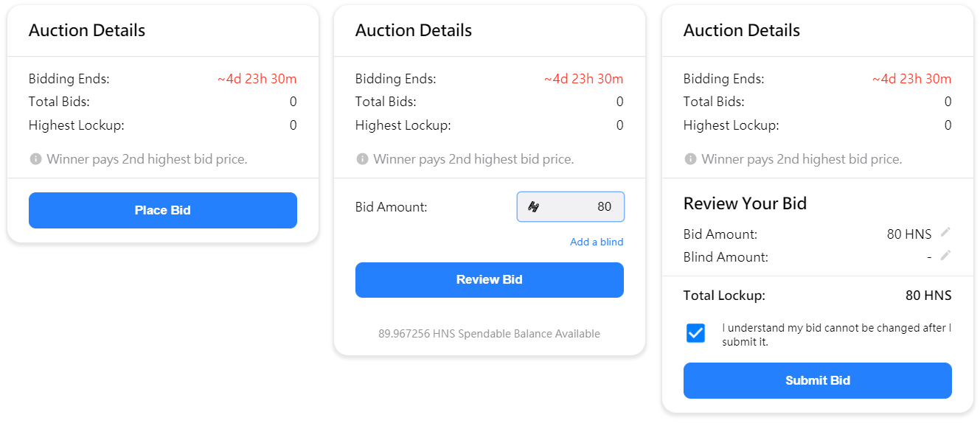Edit Blind Amount via its pencil icon
The image size is (980, 423).
[945, 256]
